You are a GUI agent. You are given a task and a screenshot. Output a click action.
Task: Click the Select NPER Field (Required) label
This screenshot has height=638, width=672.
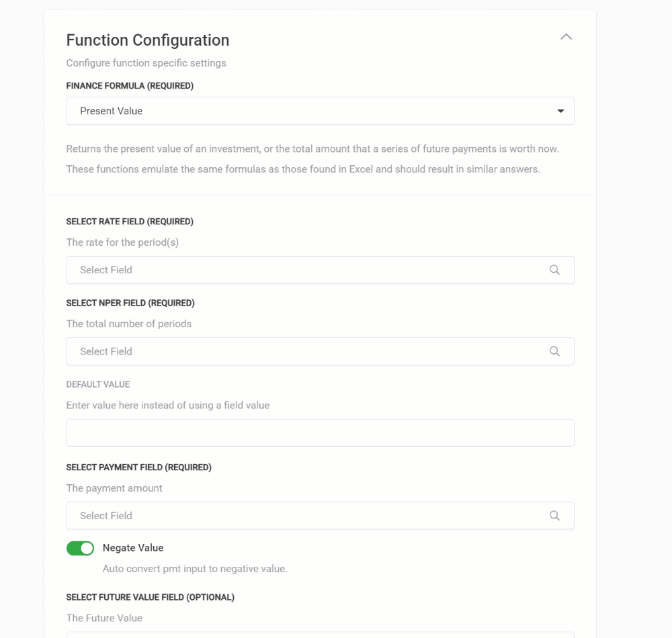130,303
